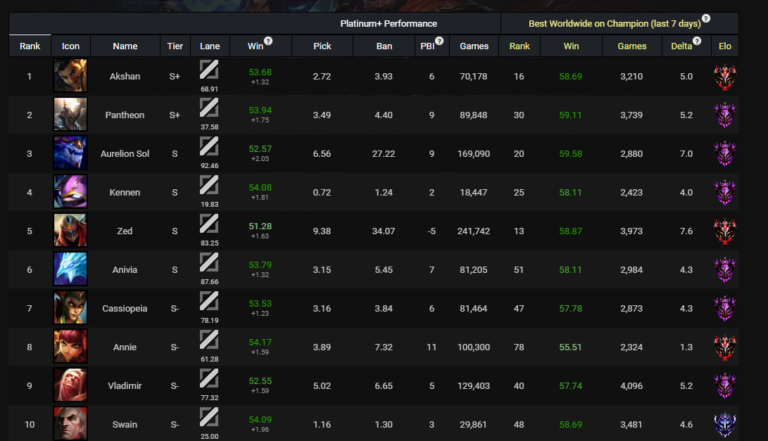The width and height of the screenshot is (768, 441).
Task: Click Pantheon's champion portrait icon
Action: point(70,115)
